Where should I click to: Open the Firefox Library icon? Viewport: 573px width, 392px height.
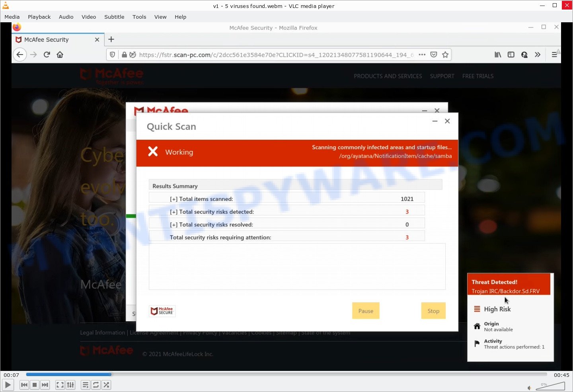(498, 55)
